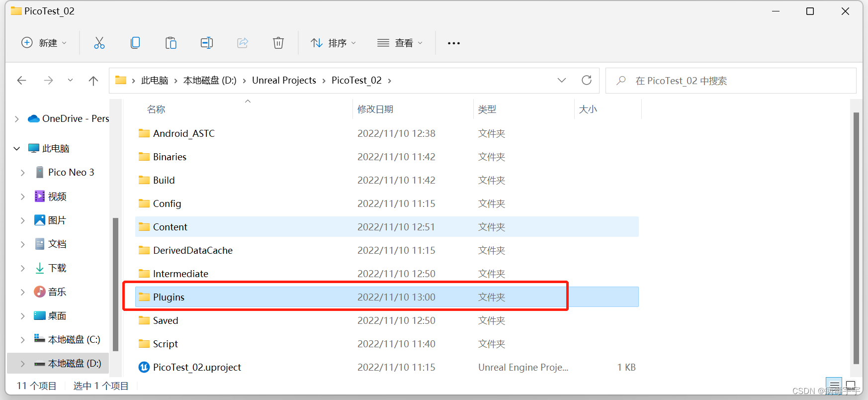The width and height of the screenshot is (868, 400).
Task: Expand the 下载 tree node
Action: pos(23,268)
